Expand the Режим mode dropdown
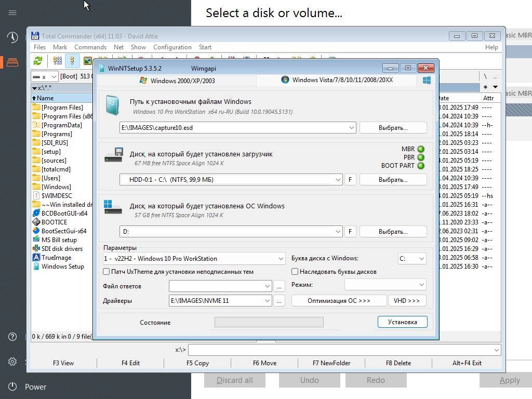This screenshot has height=399, width=532. [421, 285]
